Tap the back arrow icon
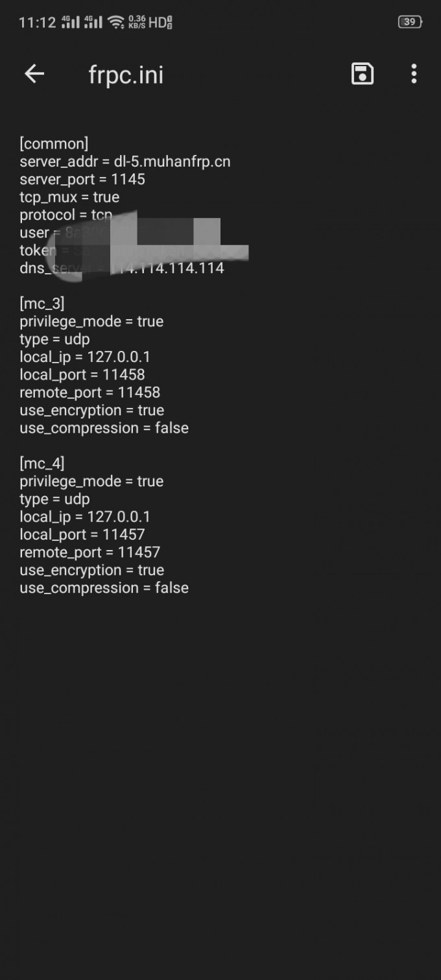 tap(34, 74)
